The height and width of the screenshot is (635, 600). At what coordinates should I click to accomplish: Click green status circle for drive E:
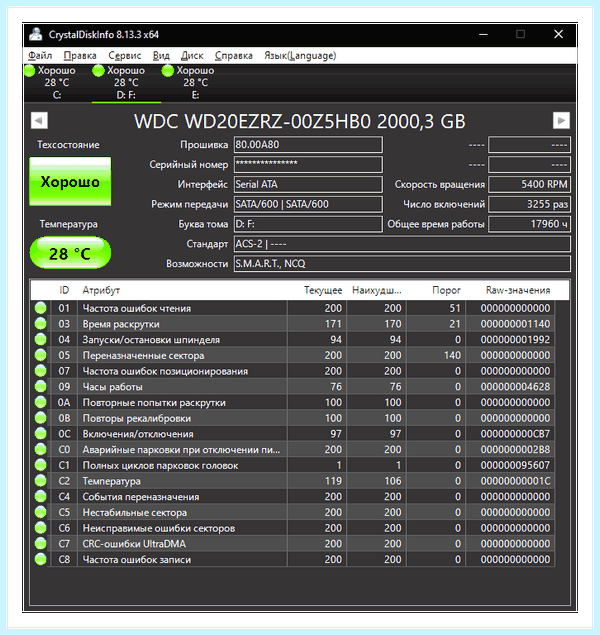point(168,70)
